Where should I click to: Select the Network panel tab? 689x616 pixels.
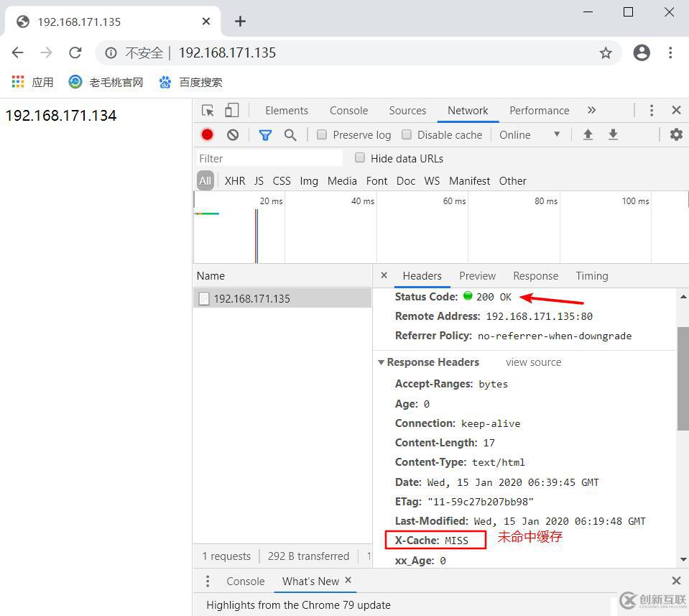[468, 111]
